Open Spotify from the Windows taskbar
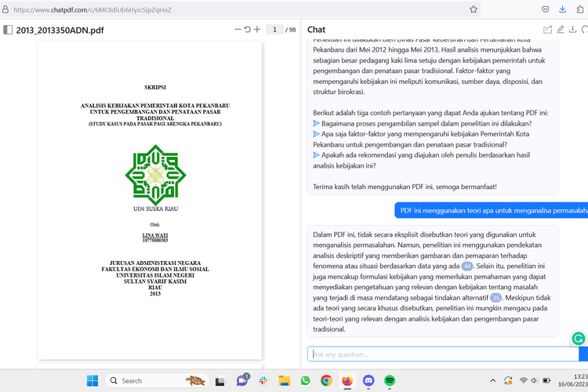Screen dimensions: 588x392 pyautogui.click(x=390, y=381)
